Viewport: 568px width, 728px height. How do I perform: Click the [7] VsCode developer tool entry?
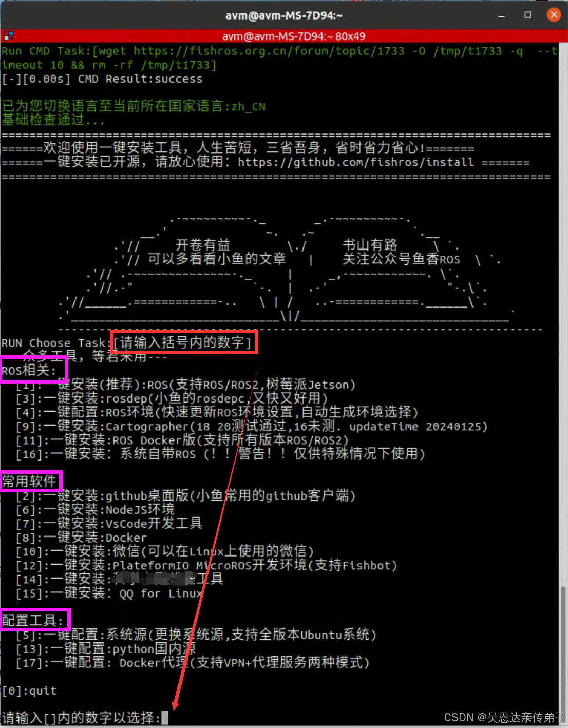tap(109, 523)
